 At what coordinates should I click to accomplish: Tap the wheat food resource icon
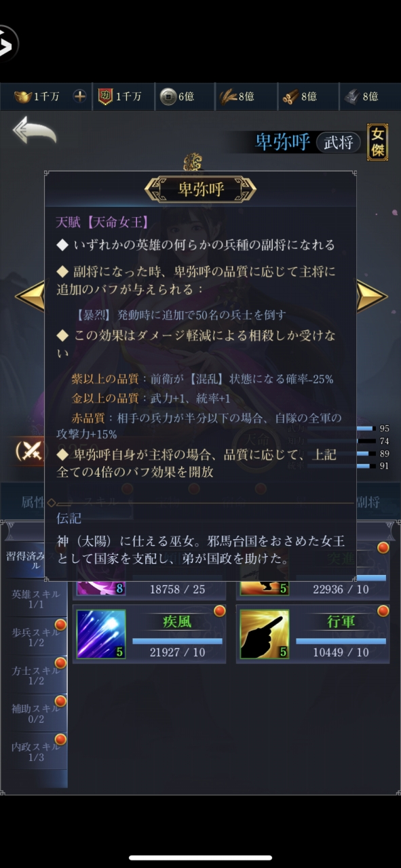227,96
